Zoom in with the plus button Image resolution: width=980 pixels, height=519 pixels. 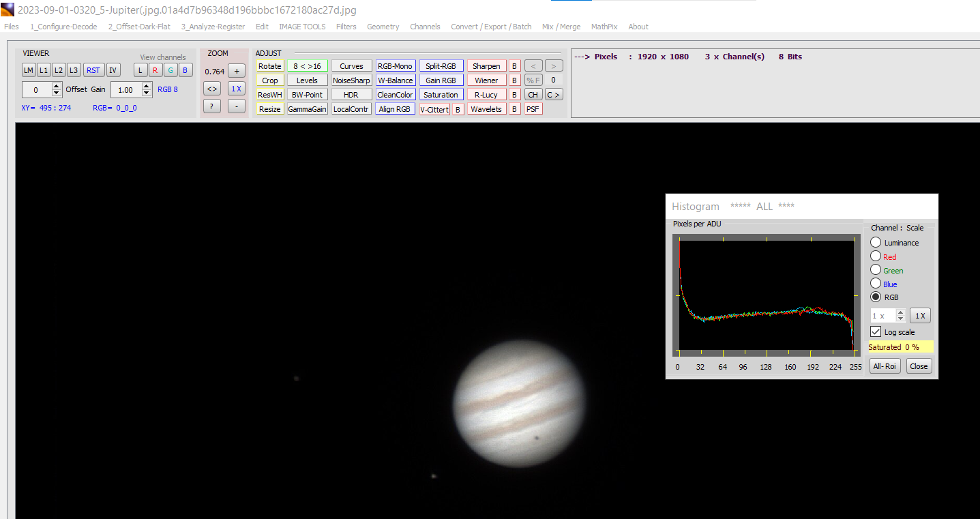pos(236,71)
